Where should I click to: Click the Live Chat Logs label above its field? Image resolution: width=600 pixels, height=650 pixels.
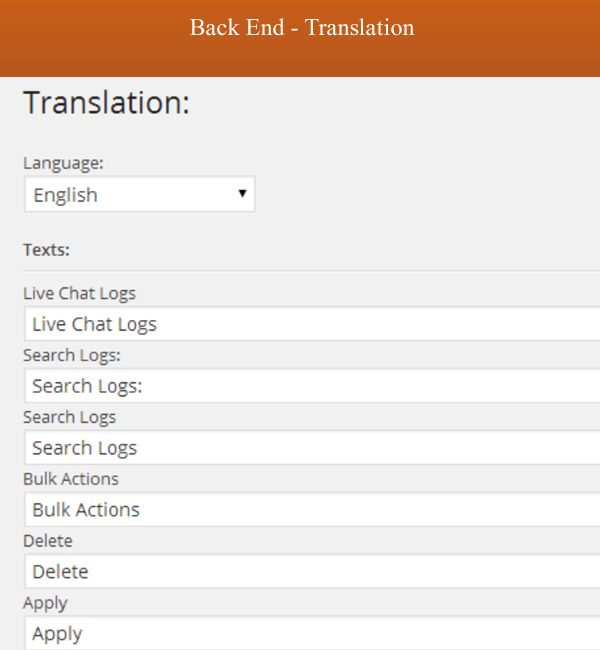[79, 294]
